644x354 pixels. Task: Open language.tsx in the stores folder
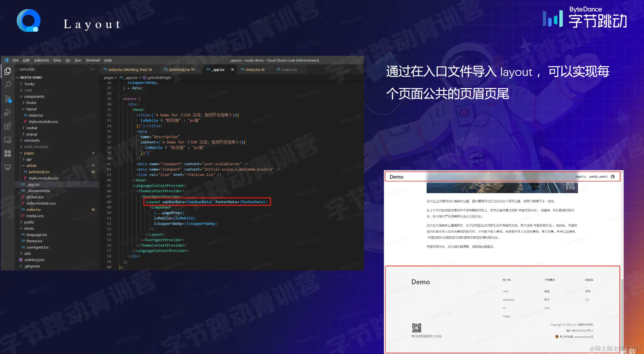pos(37,235)
